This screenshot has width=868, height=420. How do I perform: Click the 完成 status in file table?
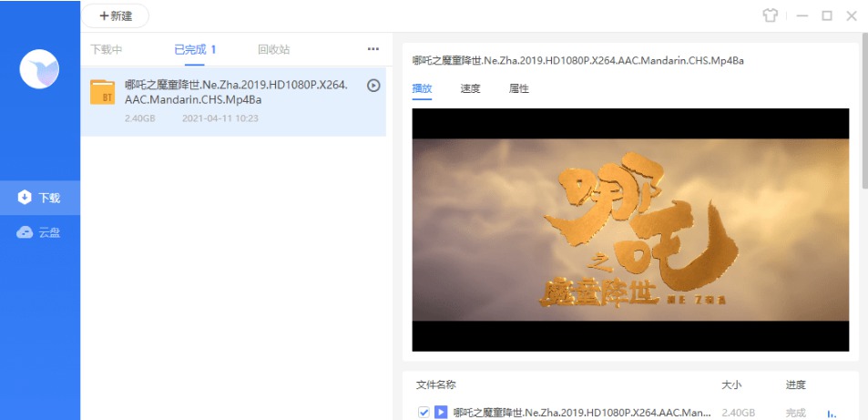click(795, 413)
